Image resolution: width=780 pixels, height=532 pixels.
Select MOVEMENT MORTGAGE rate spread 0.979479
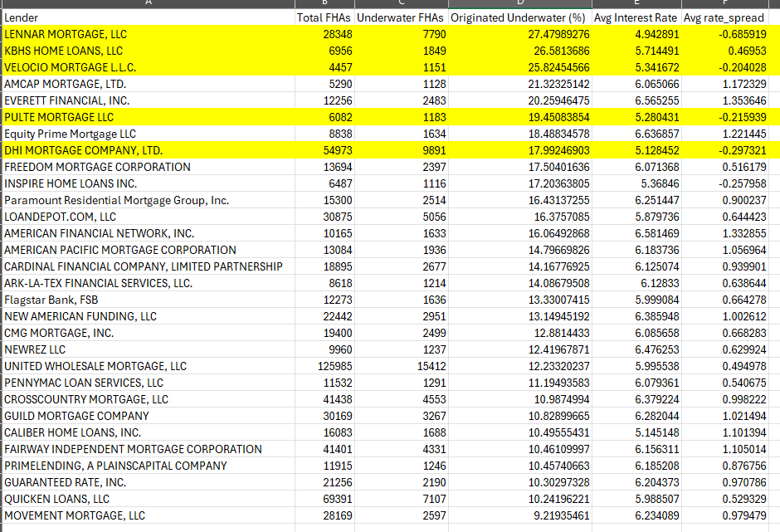click(x=724, y=515)
